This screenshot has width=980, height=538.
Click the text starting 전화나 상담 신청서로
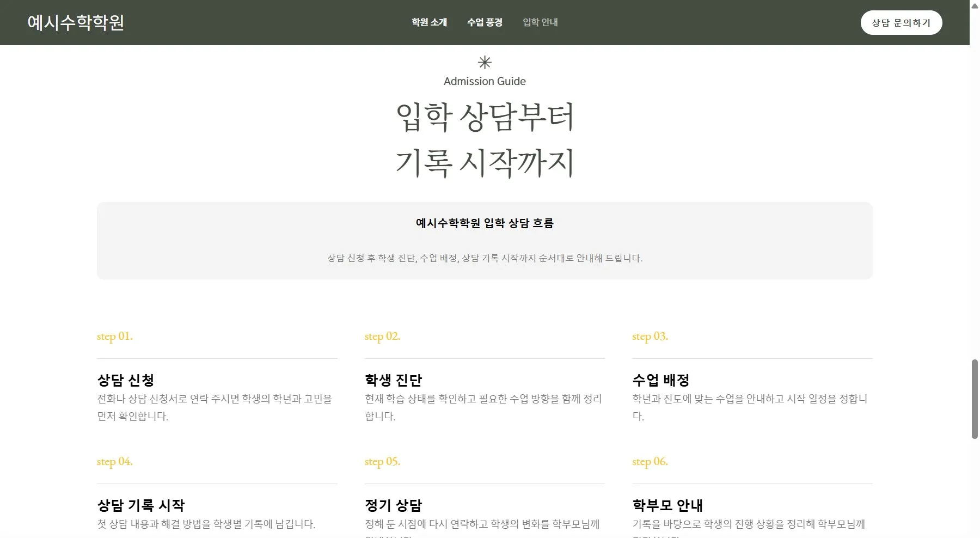click(x=215, y=407)
